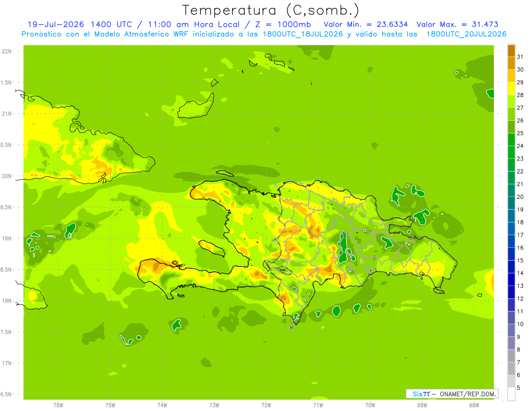This screenshot has width=532, height=411.
Task: Click the '20N' latitude label
Action: pyautogui.click(x=7, y=176)
